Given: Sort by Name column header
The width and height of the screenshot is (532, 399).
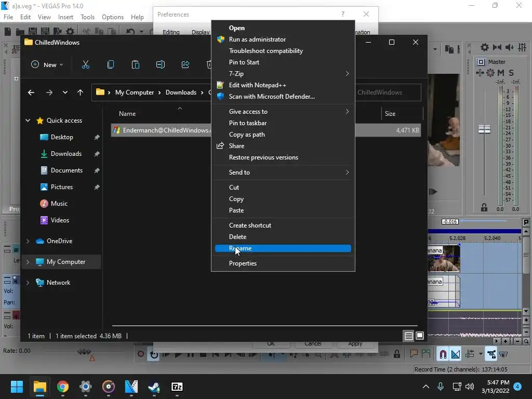Looking at the screenshot, I should [127, 114].
